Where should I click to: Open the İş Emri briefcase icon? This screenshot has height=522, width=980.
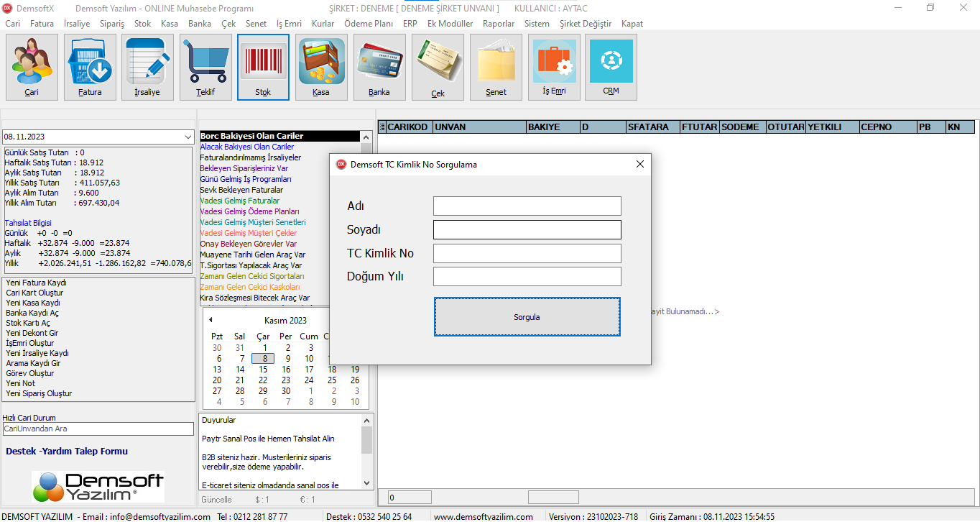click(554, 67)
